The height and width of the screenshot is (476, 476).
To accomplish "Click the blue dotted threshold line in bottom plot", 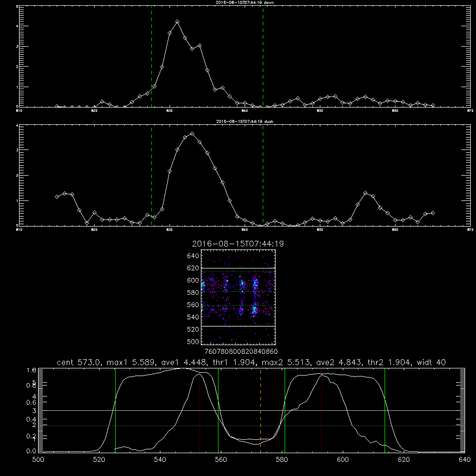I will point(251,426).
